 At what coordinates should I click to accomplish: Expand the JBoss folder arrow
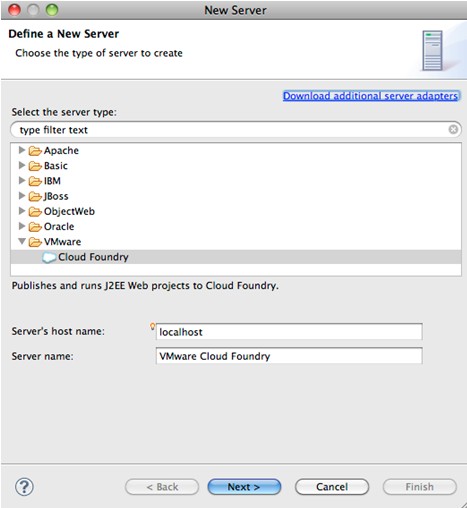(x=22, y=196)
